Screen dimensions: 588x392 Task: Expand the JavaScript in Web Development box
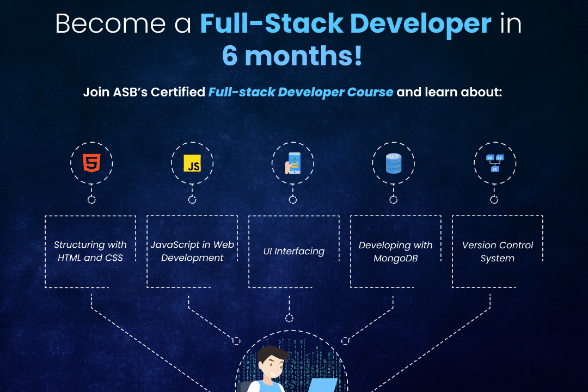point(192,251)
